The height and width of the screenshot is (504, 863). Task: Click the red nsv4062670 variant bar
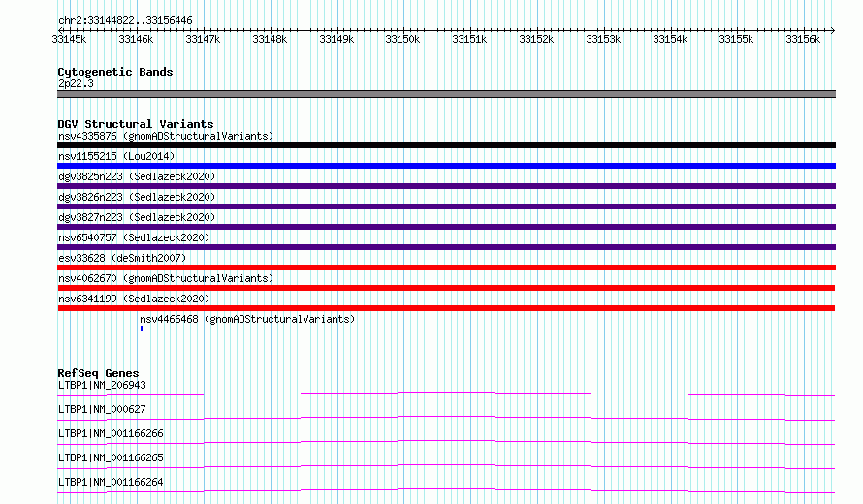[446, 288]
